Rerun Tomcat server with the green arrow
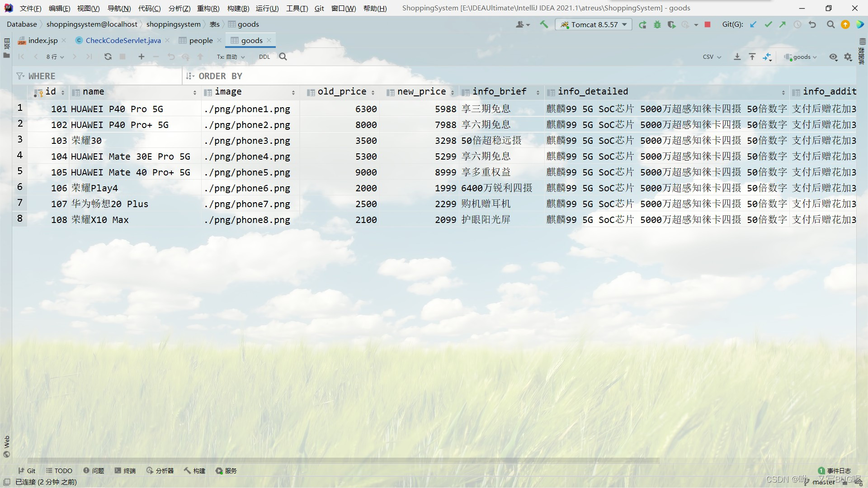Screen dimensions: 868x488 (x=642, y=25)
